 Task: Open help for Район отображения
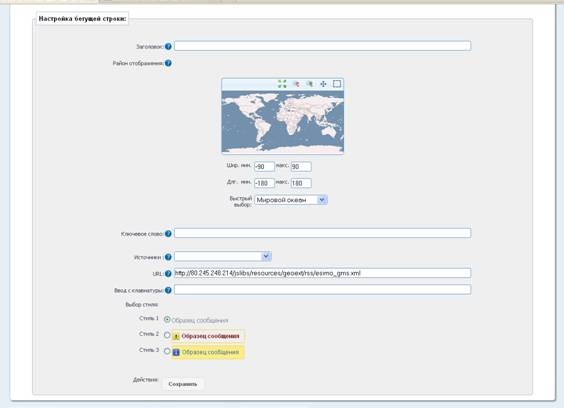[168, 63]
